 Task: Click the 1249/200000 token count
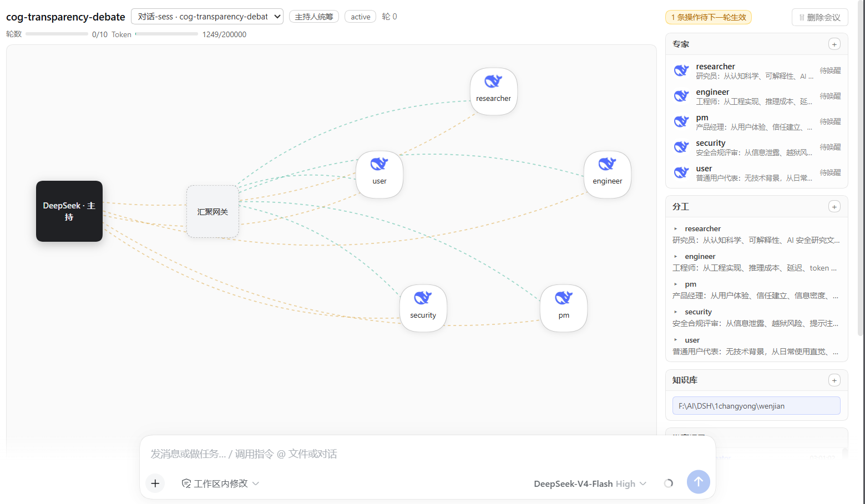click(x=224, y=34)
